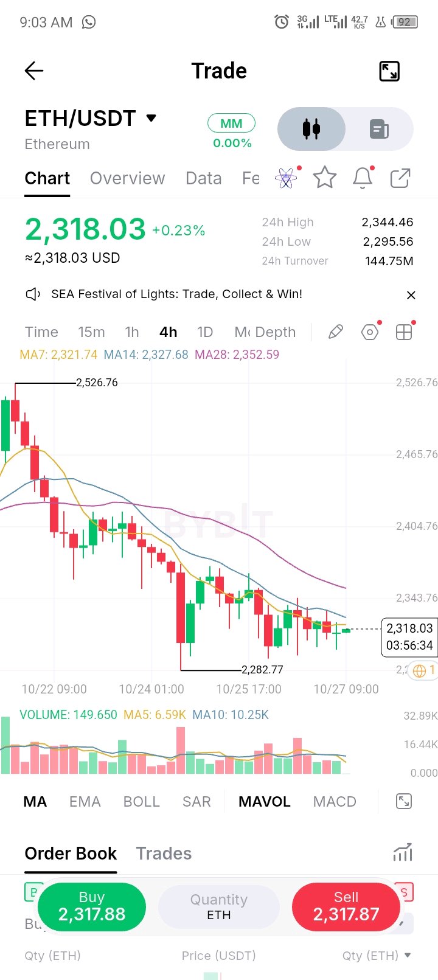438x980 pixels.
Task: Expand the ETH/USDT pair dropdown arrow
Action: [x=151, y=118]
